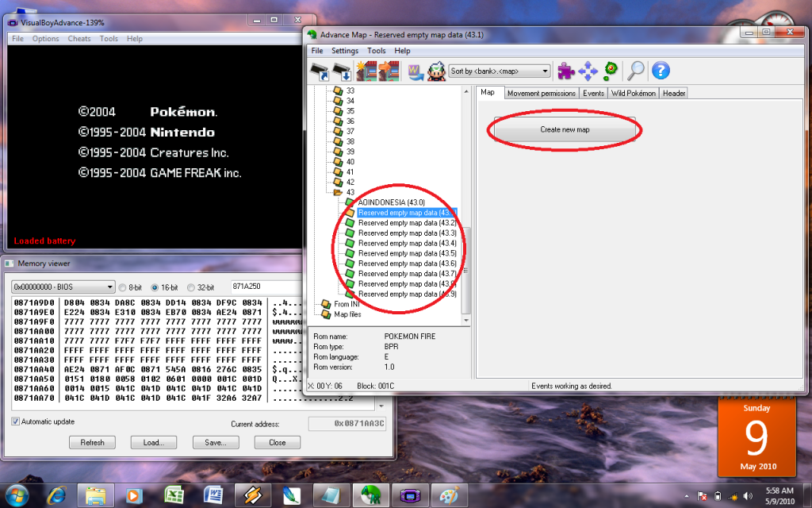Click the magnifying glass toolbar icon
The width and height of the screenshot is (812, 508).
click(x=636, y=71)
